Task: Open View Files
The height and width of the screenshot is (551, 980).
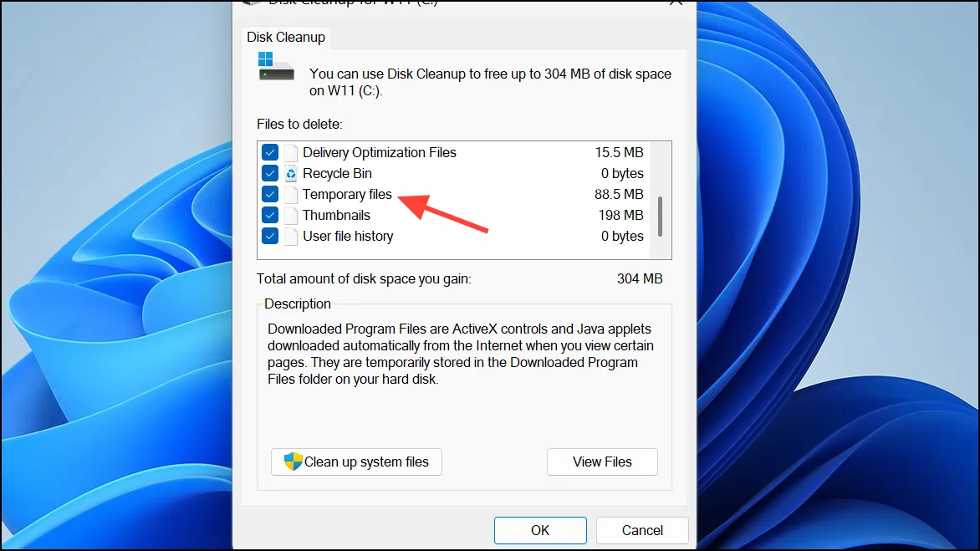Action: pos(602,462)
